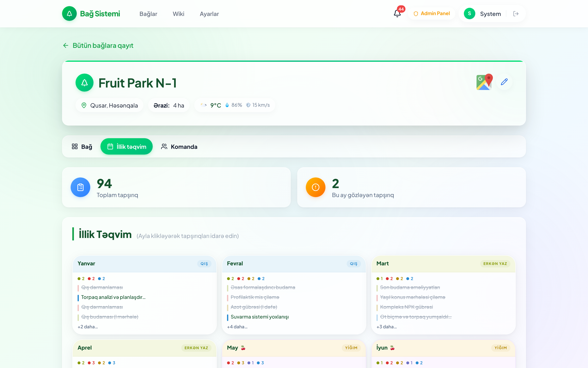Click the weather cloud icon
The width and height of the screenshot is (588, 368).
coord(203,105)
